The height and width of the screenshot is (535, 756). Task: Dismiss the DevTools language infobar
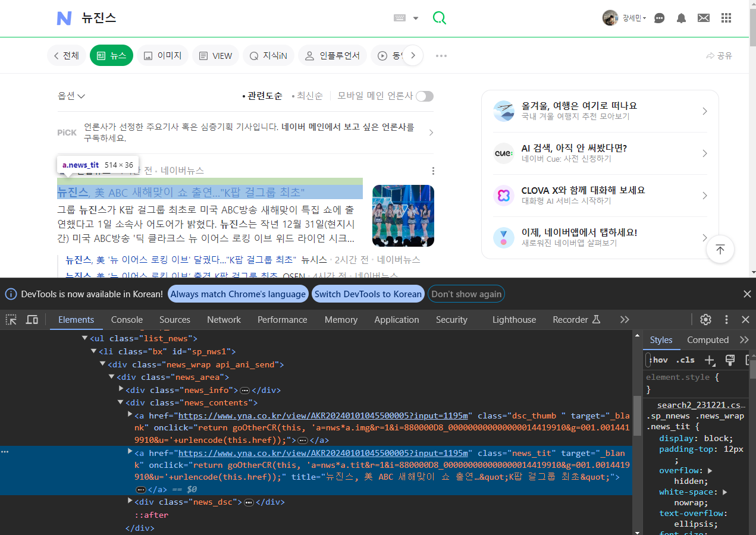point(747,294)
